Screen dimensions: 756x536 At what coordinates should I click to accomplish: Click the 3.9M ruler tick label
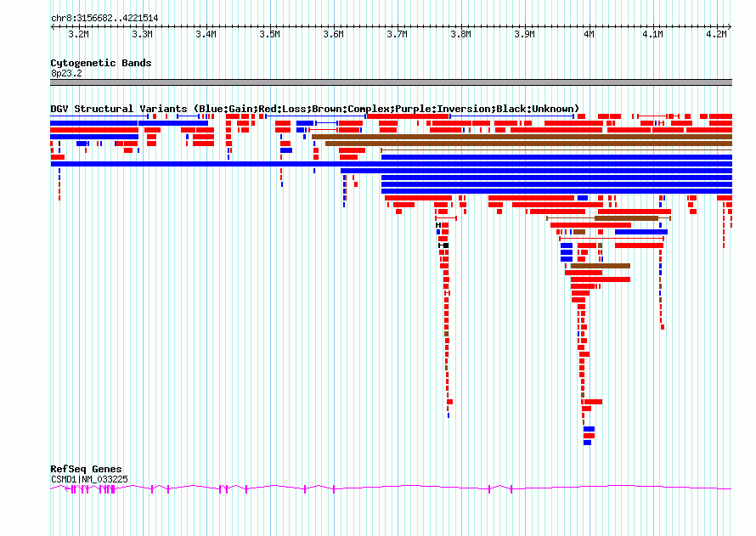(x=524, y=34)
